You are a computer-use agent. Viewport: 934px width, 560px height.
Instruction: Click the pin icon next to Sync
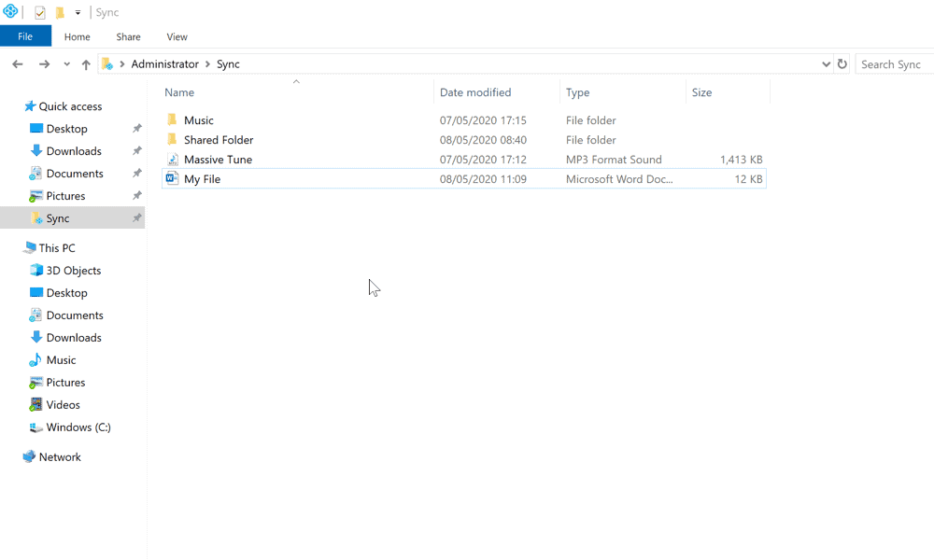(137, 217)
